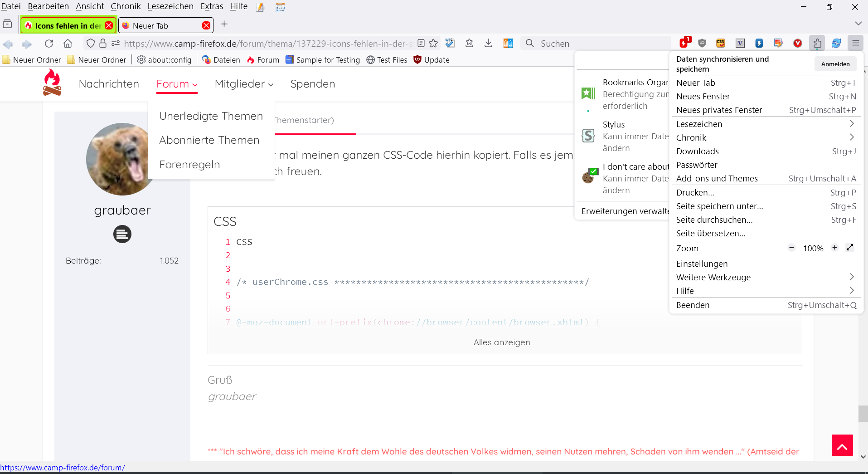Focus the Suchen search field
The height and width of the screenshot is (474, 868).
pos(596,44)
